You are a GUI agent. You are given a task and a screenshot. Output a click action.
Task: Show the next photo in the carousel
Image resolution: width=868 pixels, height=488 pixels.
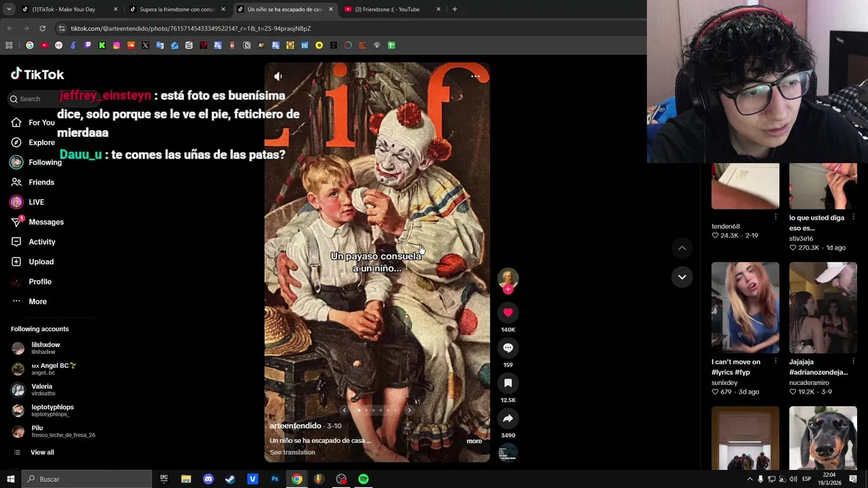tap(409, 410)
